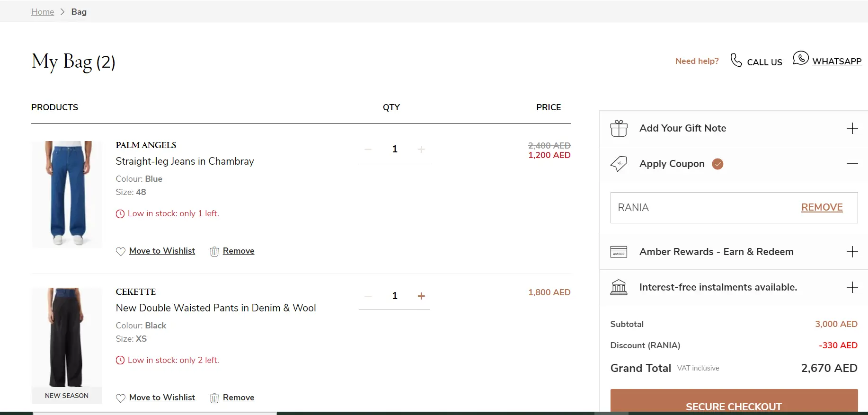Click clock icon beside only 2 left warning
868x415 pixels.
120,361
